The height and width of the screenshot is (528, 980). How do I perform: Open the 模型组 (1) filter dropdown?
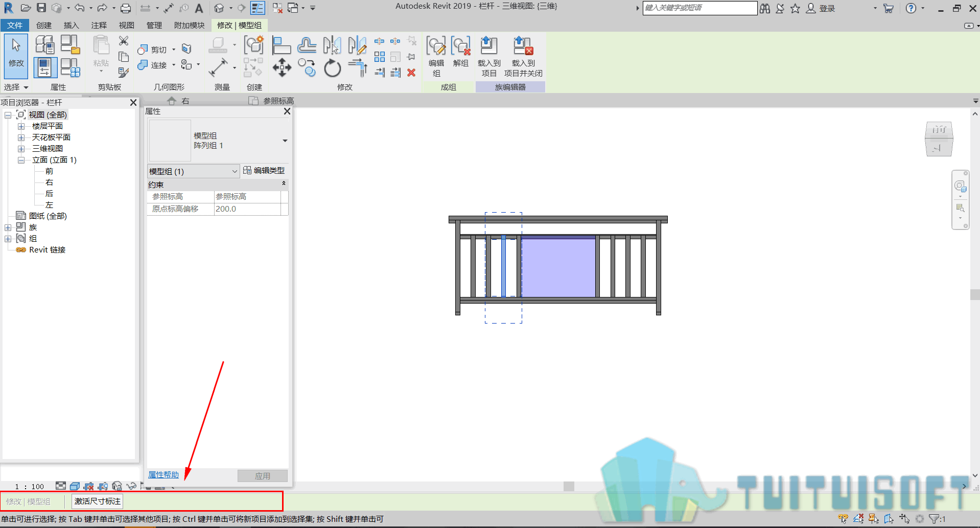coord(193,171)
